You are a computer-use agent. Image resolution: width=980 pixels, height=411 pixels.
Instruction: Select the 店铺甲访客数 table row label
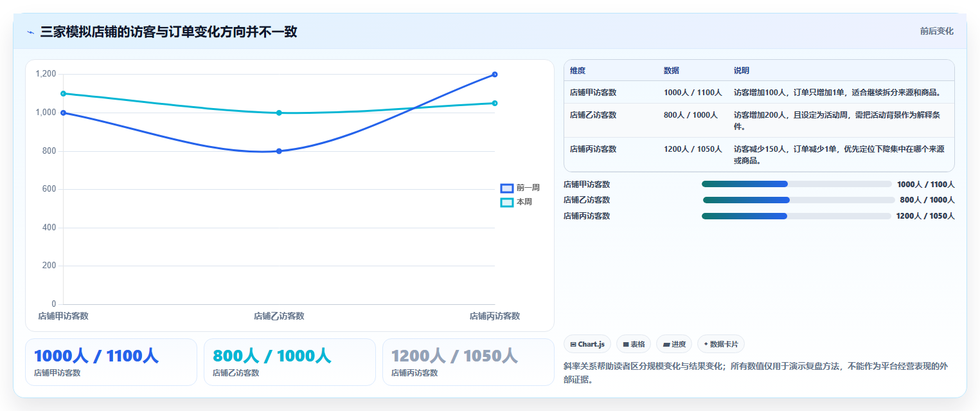pos(593,93)
